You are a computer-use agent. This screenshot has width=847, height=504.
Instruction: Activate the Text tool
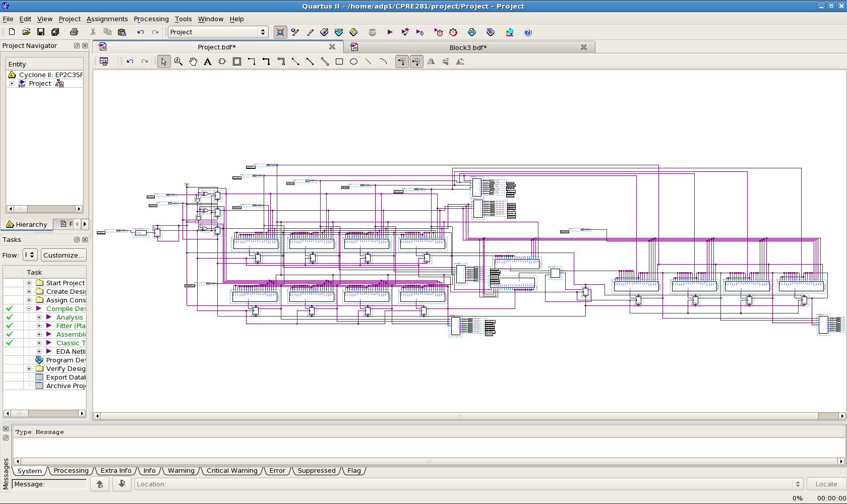[208, 61]
